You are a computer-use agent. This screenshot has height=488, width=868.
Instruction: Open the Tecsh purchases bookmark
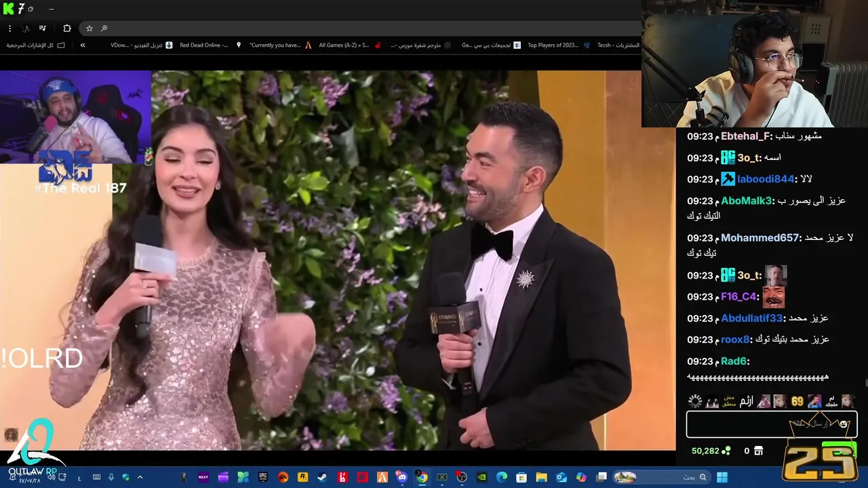(618, 45)
